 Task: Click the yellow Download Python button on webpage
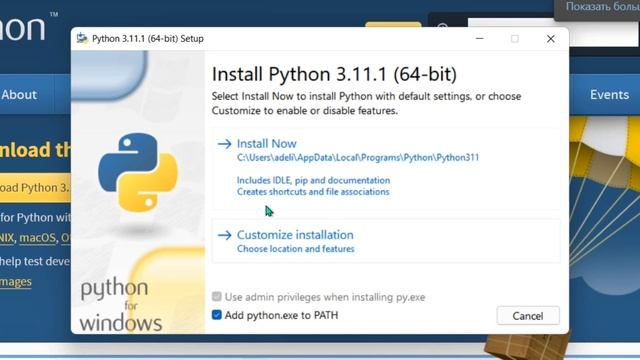(35, 187)
